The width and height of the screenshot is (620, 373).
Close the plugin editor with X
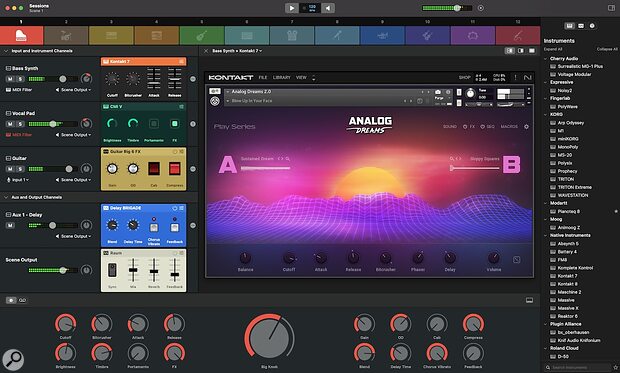click(x=206, y=51)
